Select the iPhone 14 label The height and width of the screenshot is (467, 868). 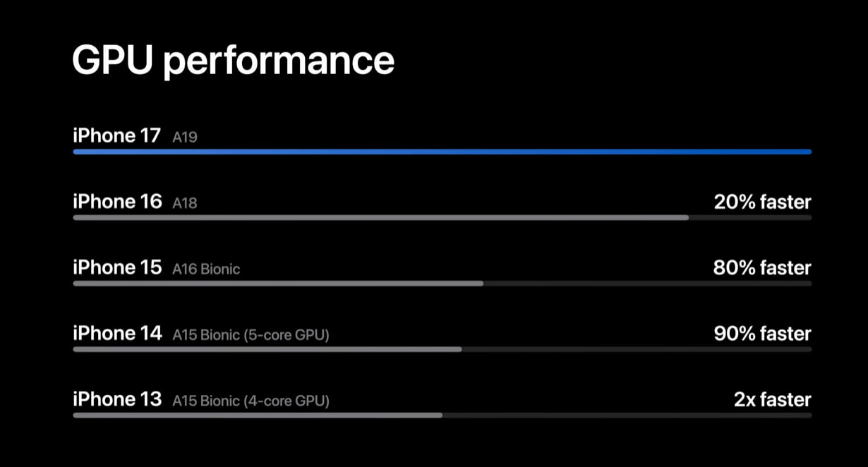[117, 333]
